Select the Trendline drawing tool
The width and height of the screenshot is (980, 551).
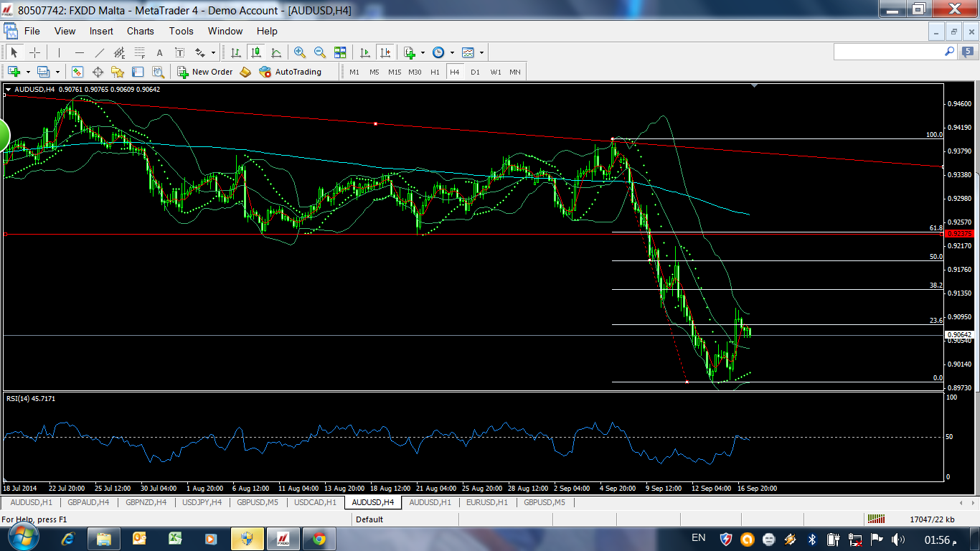(x=100, y=52)
